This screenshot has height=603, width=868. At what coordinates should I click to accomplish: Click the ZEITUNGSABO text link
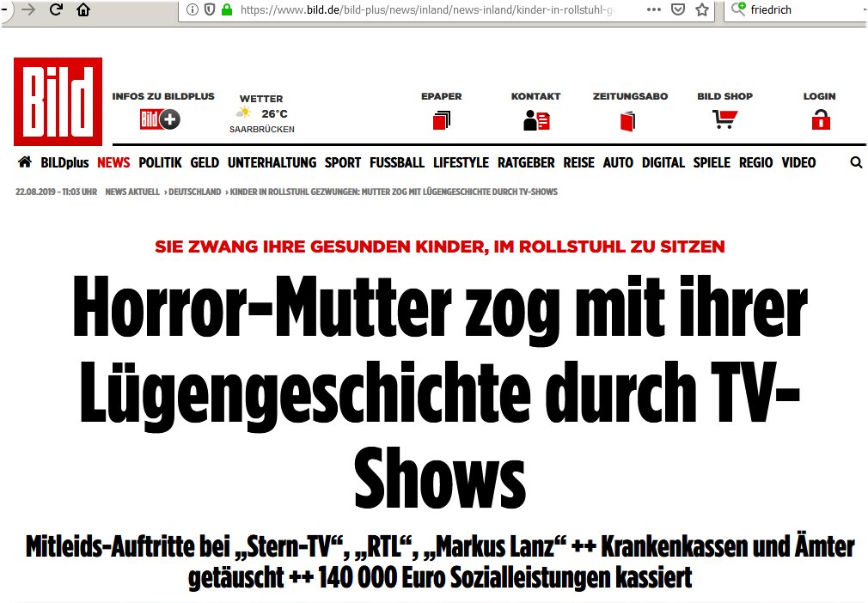point(631,96)
